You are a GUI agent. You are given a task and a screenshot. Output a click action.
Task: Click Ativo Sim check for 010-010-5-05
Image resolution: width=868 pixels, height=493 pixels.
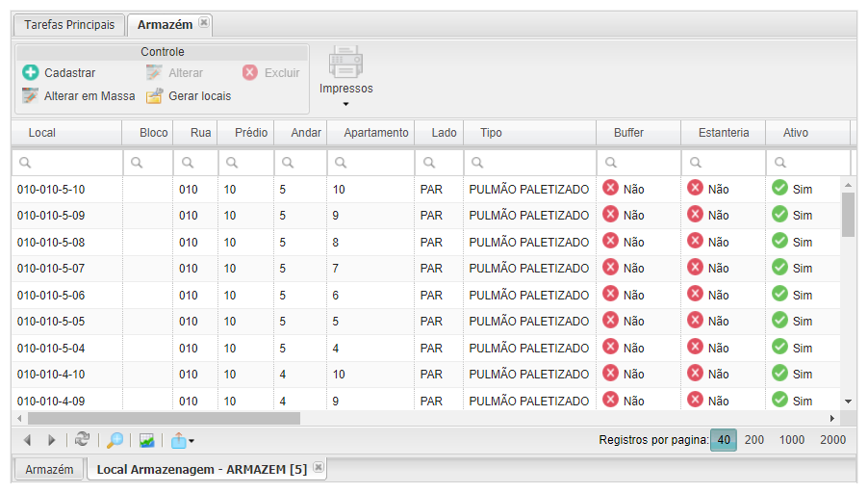(x=780, y=321)
